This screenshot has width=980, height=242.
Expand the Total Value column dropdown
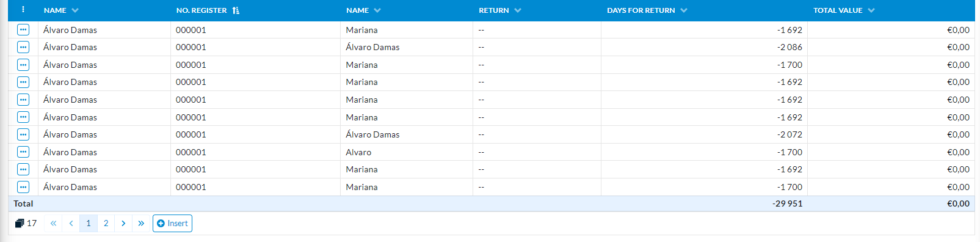871,10
